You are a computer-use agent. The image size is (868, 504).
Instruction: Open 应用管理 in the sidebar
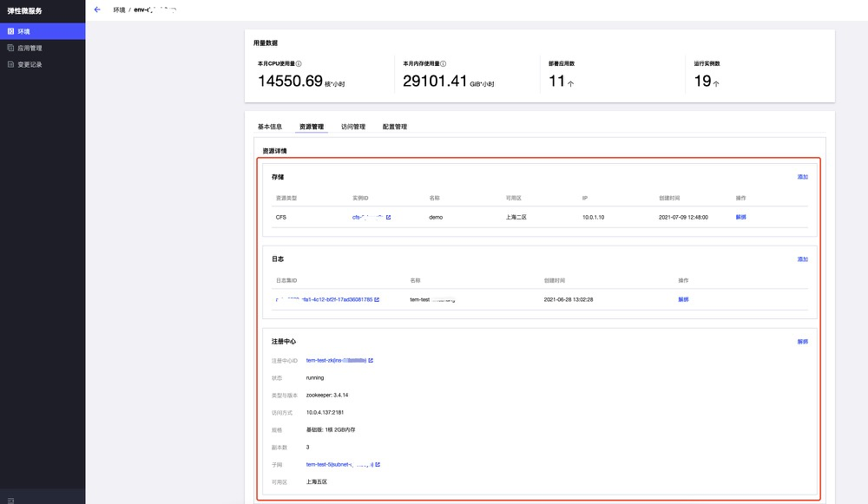coord(30,48)
